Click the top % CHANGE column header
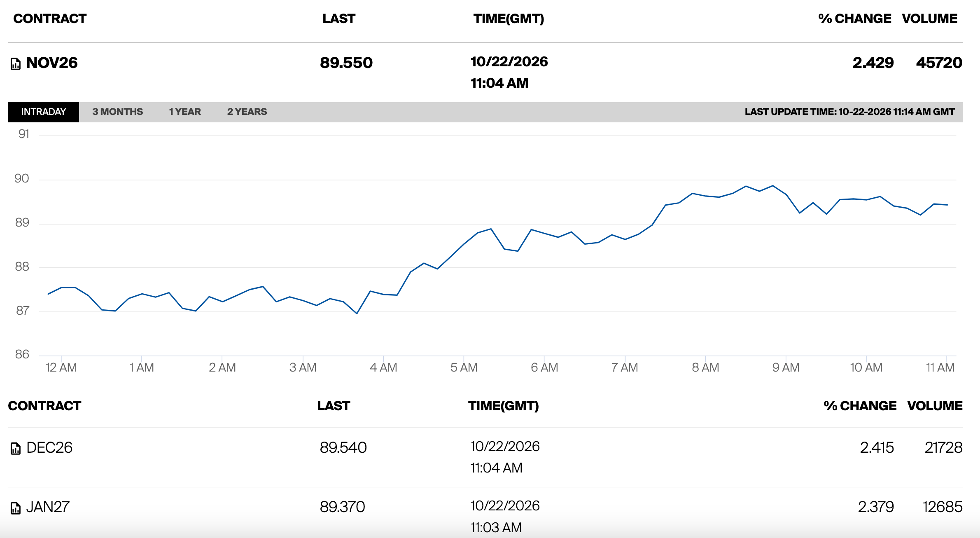 coord(855,19)
